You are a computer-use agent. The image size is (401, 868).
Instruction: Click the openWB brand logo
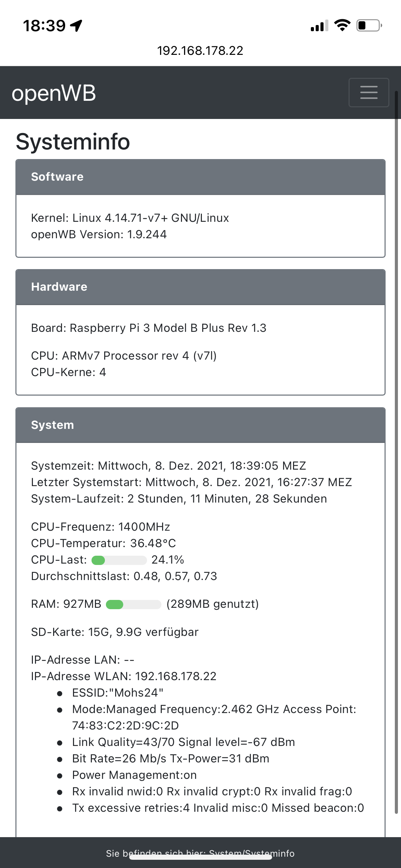pyautogui.click(x=54, y=93)
